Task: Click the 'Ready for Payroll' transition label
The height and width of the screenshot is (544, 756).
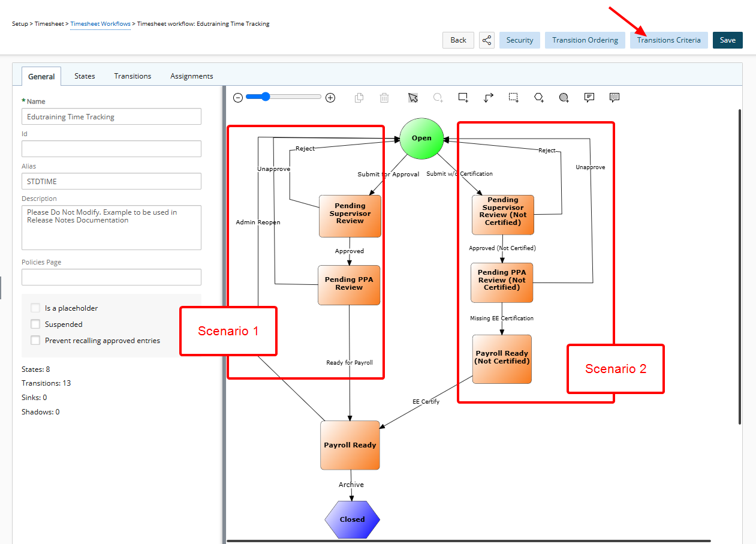Action: pos(350,363)
